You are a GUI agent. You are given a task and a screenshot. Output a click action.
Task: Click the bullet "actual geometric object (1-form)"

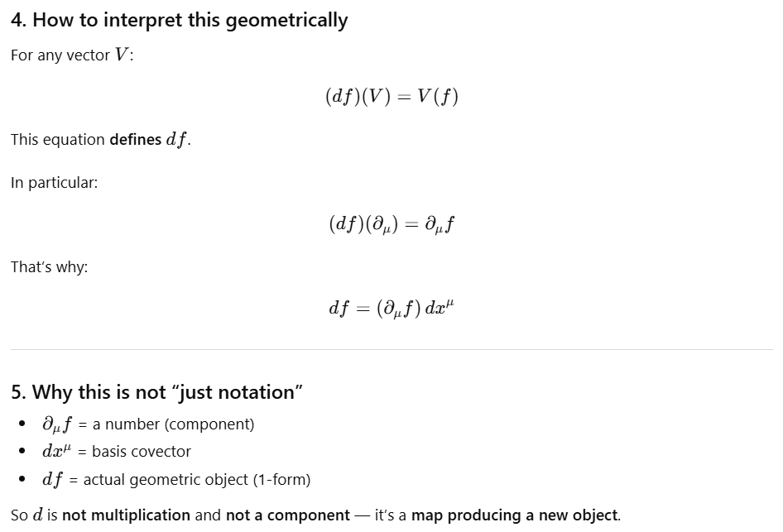pyautogui.click(x=197, y=480)
